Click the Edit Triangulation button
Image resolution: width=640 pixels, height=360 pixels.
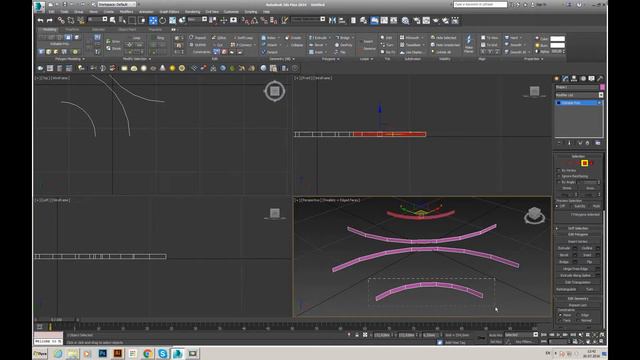(578, 282)
